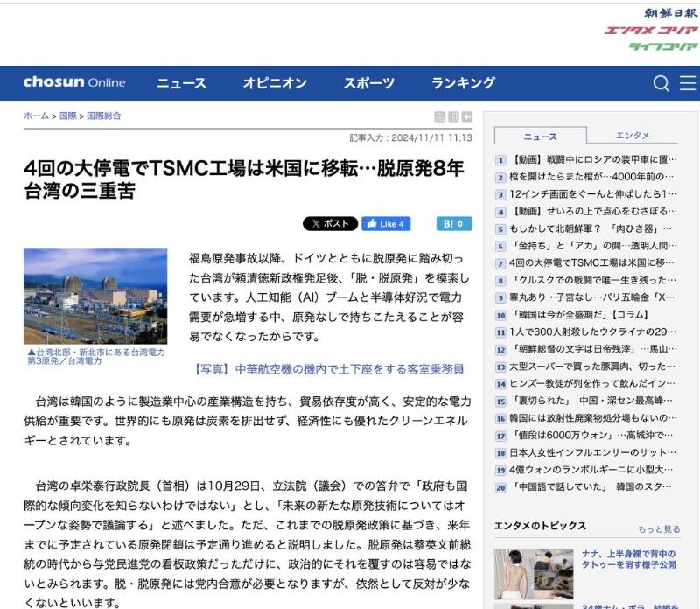Open the hamburger menu in navigation bar
Viewport: 700px width, 609px height.
(x=688, y=83)
